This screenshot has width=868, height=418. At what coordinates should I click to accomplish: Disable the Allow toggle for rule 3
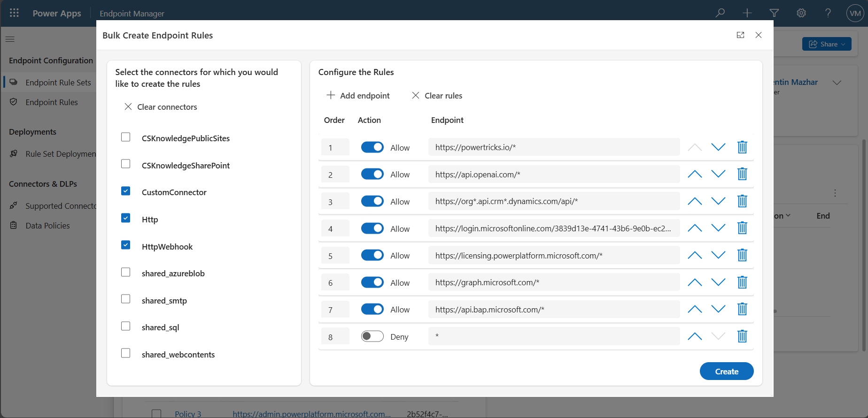[372, 201]
